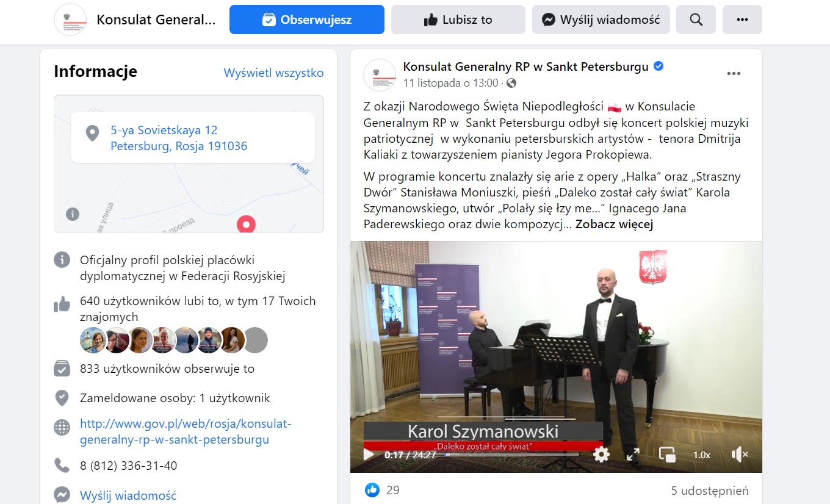This screenshot has height=504, width=830.
Task: Expand post with Zobacz więcej
Action: pos(614,224)
